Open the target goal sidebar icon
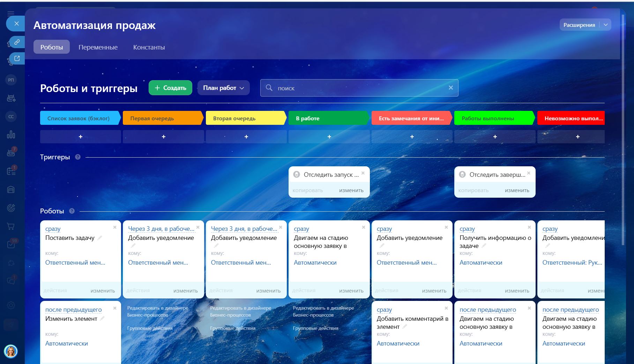634x364 pixels. 11,208
